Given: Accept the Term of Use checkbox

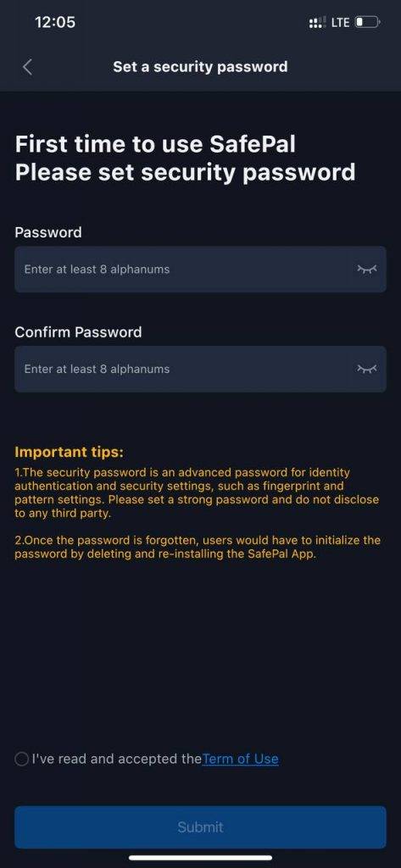Looking at the screenshot, I should pos(21,759).
